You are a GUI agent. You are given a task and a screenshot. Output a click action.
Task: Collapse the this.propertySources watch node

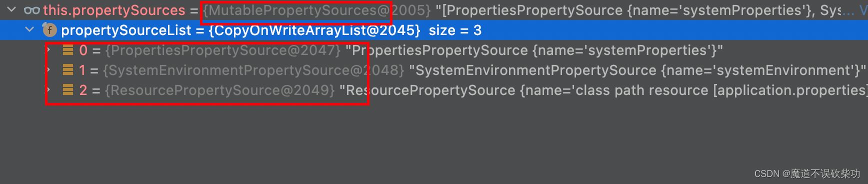[x=12, y=10]
